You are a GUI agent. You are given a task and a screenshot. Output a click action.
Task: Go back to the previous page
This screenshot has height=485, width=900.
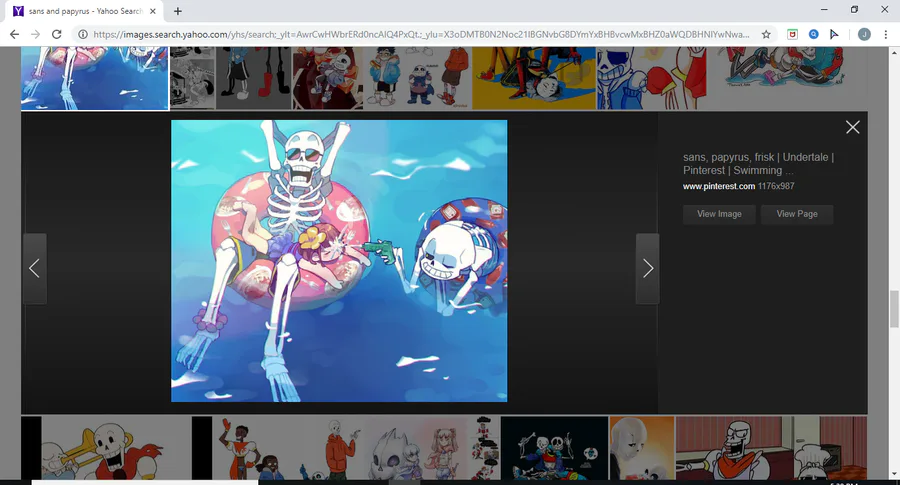[x=14, y=34]
